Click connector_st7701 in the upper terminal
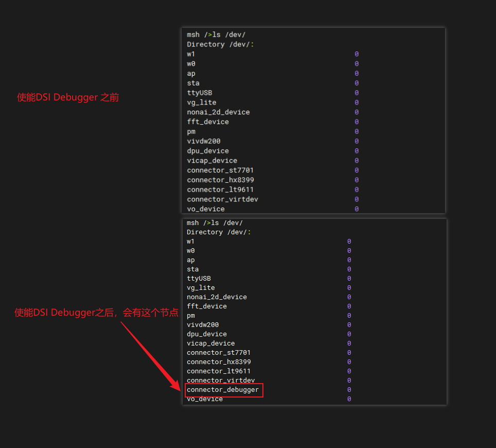This screenshot has width=496, height=448. (x=220, y=170)
